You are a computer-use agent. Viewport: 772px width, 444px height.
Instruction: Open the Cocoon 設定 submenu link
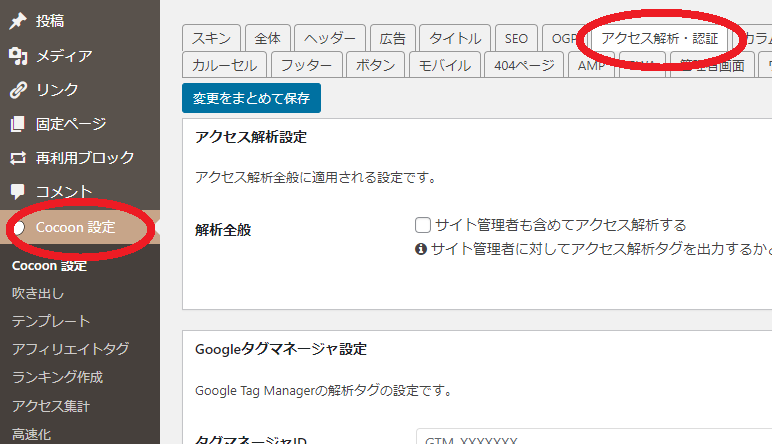pyautogui.click(x=49, y=266)
